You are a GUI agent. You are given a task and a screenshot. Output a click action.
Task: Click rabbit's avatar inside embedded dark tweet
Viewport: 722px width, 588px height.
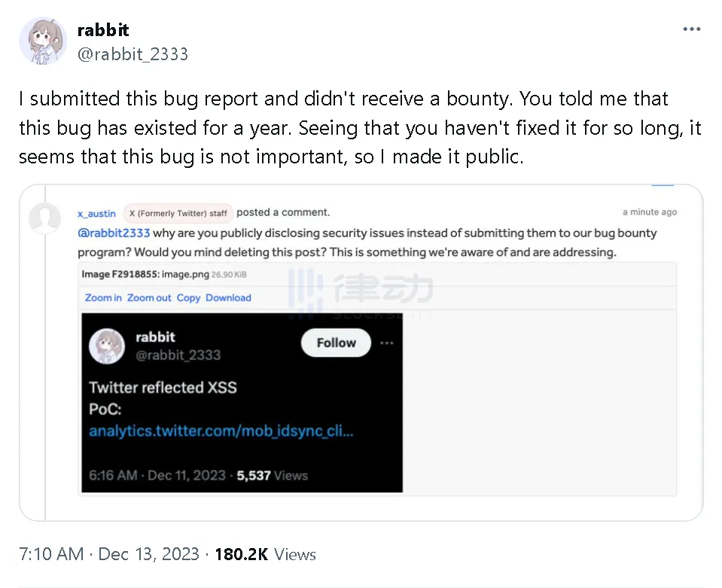coord(107,346)
